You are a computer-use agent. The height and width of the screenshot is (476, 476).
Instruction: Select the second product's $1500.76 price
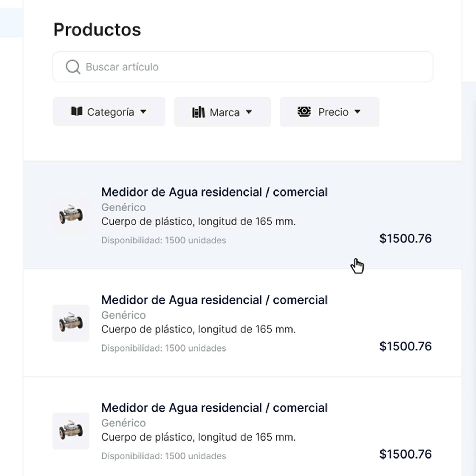[x=406, y=346]
